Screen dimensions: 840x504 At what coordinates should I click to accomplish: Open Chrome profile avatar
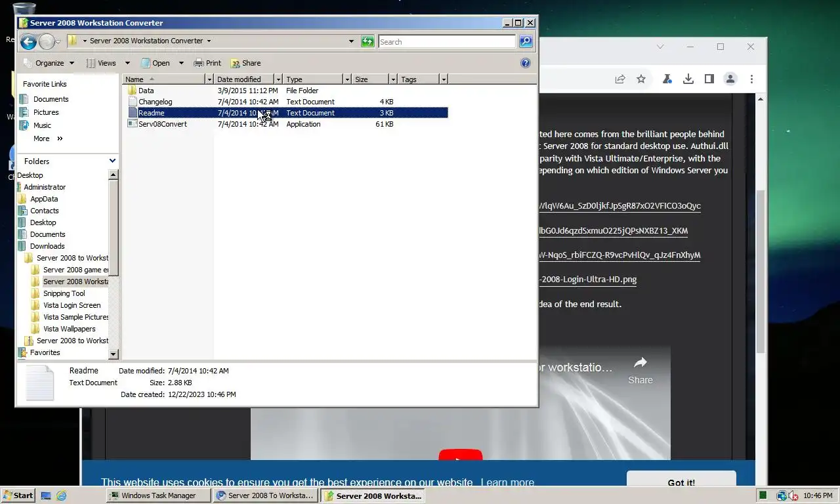pyautogui.click(x=730, y=79)
